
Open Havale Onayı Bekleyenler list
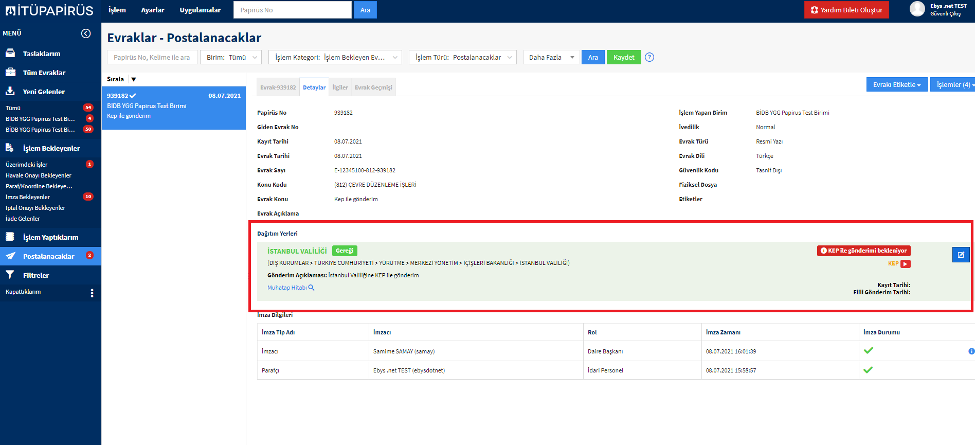point(38,175)
